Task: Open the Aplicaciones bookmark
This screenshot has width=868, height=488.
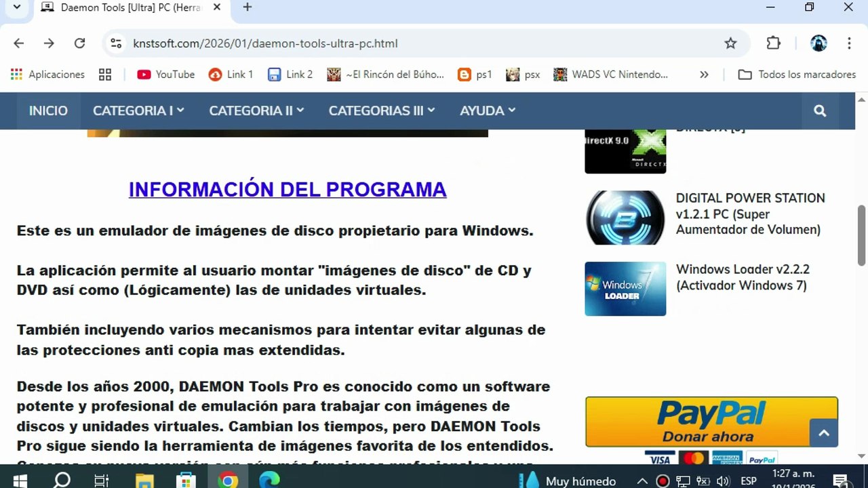Action: pyautogui.click(x=47, y=75)
